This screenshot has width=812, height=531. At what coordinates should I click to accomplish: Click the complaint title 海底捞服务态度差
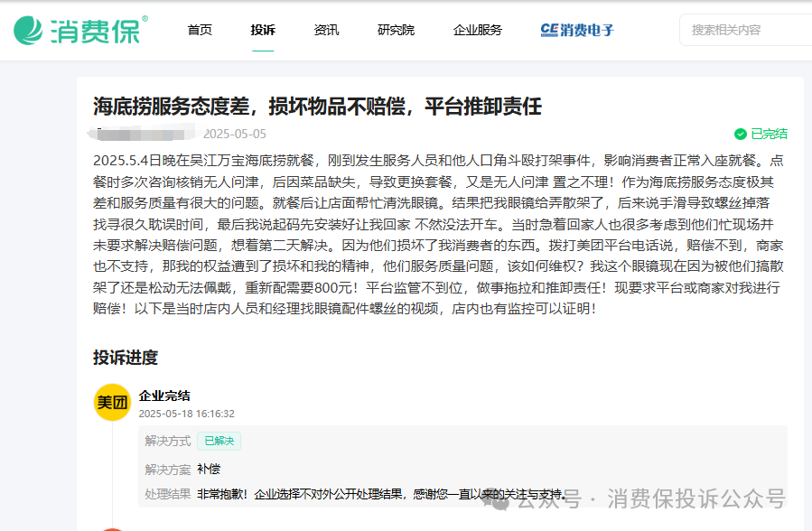(x=317, y=106)
